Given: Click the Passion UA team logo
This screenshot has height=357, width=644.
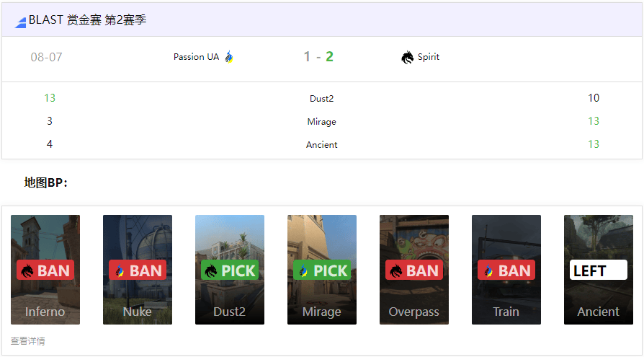Looking at the screenshot, I should click(x=229, y=57).
